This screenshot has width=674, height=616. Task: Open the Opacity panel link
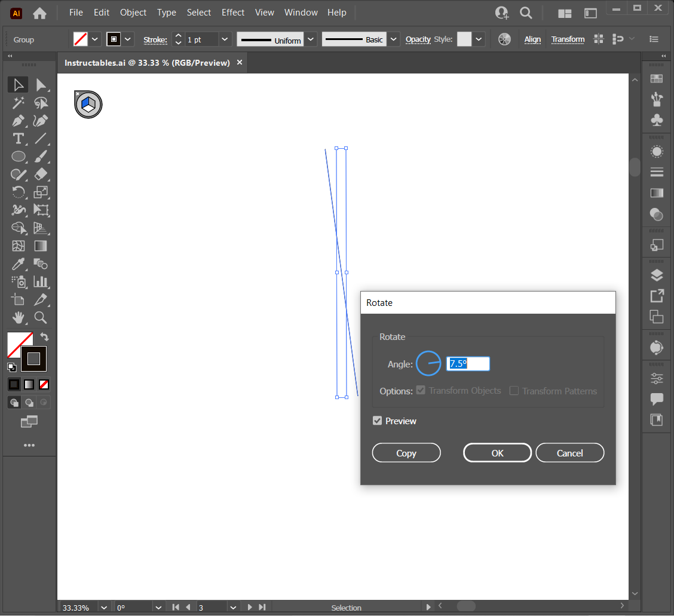(418, 39)
